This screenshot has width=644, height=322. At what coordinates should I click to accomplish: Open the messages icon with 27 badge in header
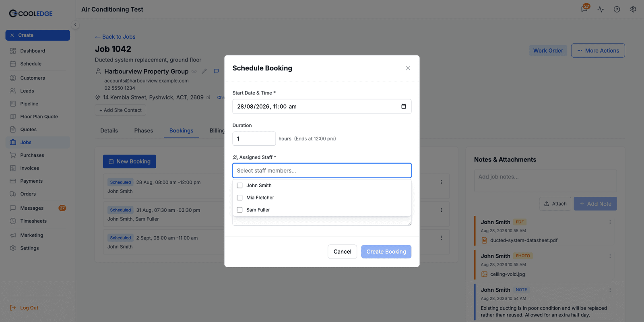pyautogui.click(x=584, y=9)
